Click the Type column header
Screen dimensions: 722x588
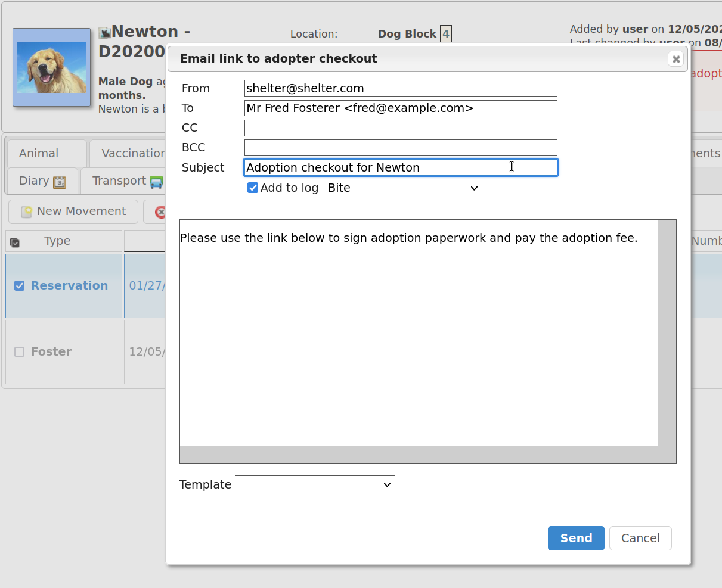coord(57,241)
